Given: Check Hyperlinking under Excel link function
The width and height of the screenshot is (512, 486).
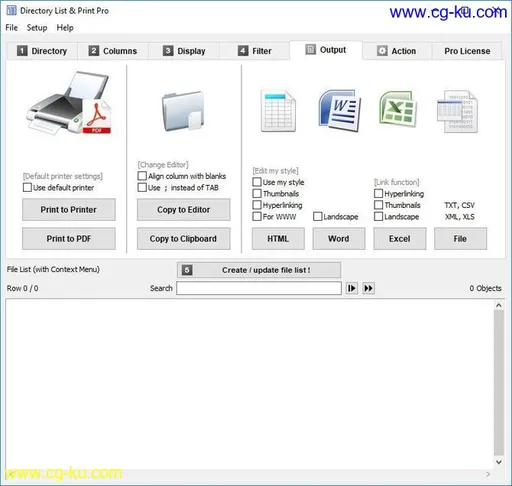Looking at the screenshot, I should pyautogui.click(x=378, y=193).
